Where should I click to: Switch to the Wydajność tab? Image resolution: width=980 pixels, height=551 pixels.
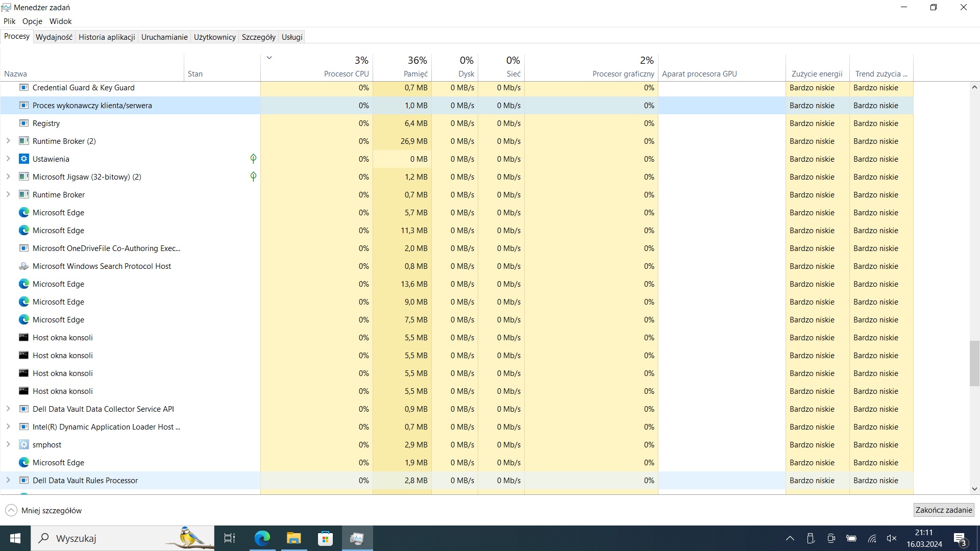pyautogui.click(x=54, y=37)
